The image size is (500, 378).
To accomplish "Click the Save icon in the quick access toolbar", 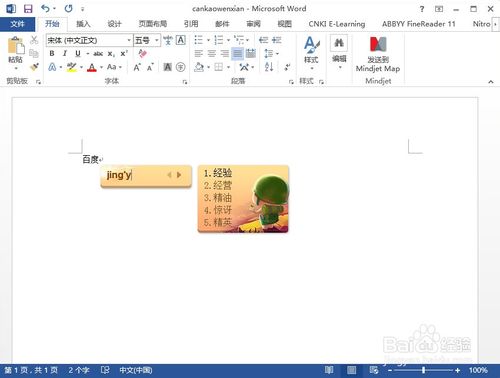I will coord(28,9).
